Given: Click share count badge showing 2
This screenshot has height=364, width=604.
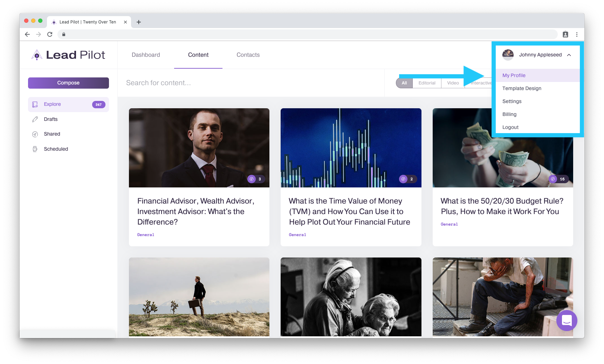Looking at the screenshot, I should click(407, 179).
